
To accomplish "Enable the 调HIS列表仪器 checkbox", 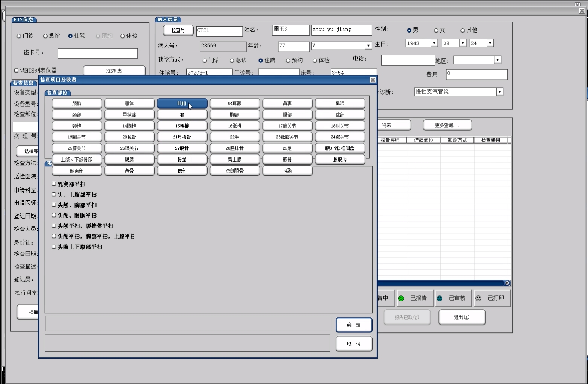I will click(16, 70).
